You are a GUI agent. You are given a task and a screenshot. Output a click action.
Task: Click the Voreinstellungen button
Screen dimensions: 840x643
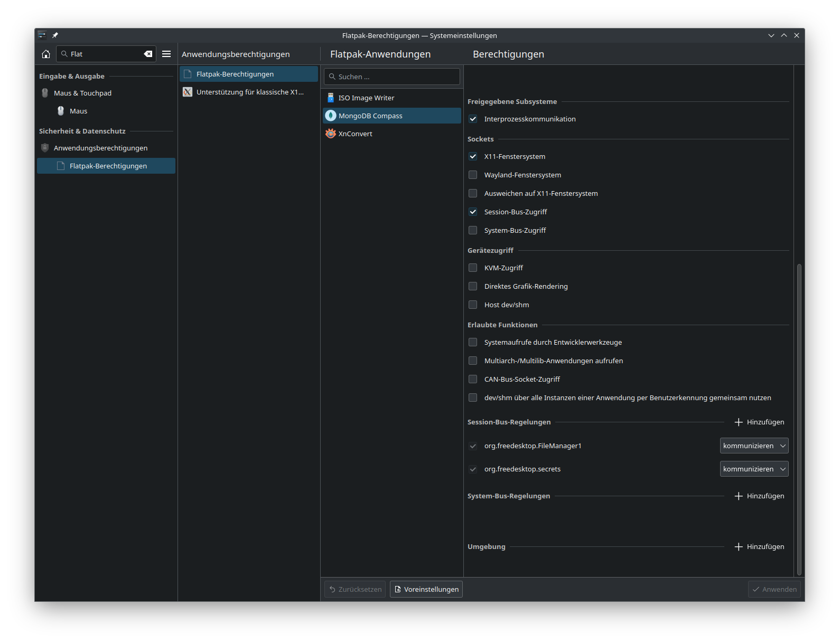coord(426,589)
